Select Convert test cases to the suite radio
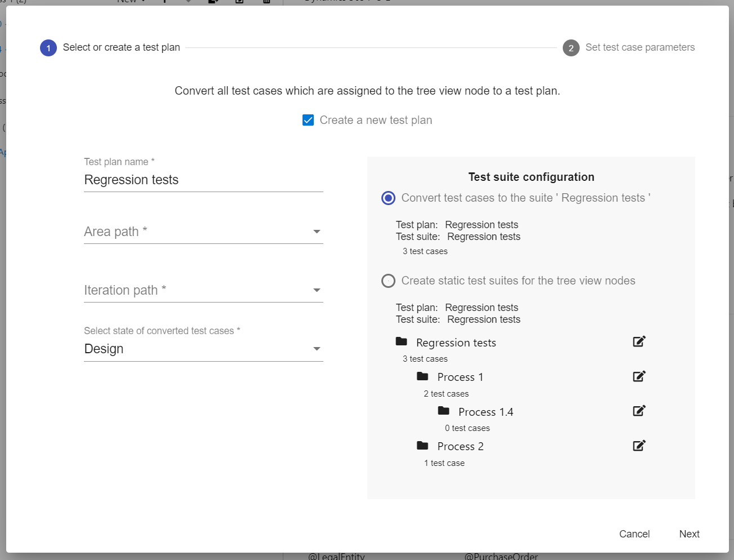 click(x=388, y=198)
